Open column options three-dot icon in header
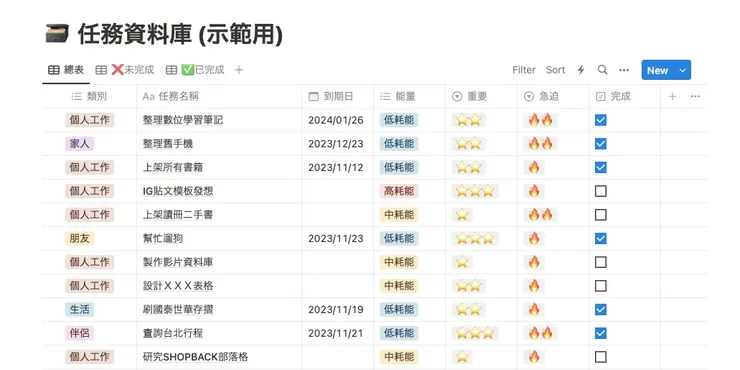Screen dimensions: 740x370 [695, 96]
